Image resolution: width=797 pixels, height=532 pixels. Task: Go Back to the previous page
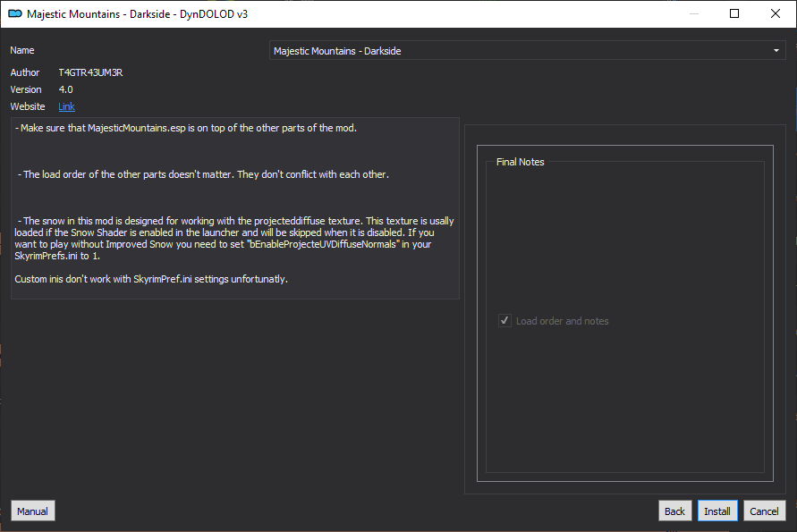coord(674,511)
